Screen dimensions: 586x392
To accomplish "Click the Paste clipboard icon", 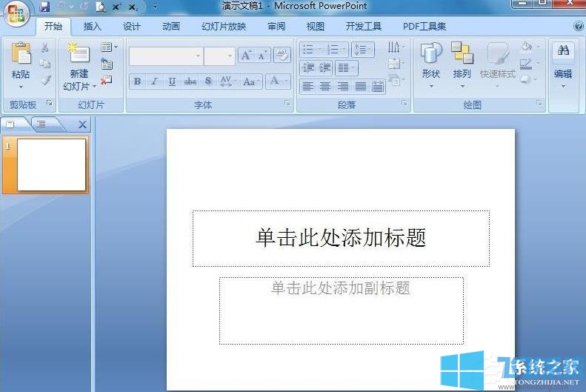I will (21, 54).
